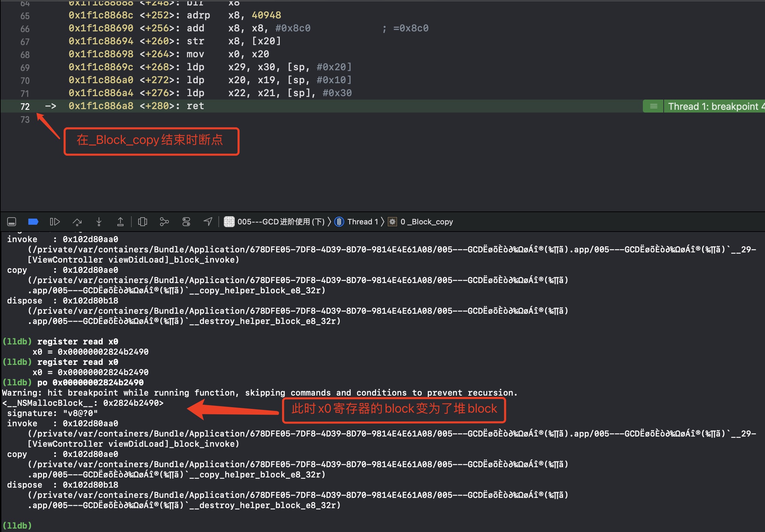Hide the debug area panel
This screenshot has height=532, width=765.
pos(12,222)
